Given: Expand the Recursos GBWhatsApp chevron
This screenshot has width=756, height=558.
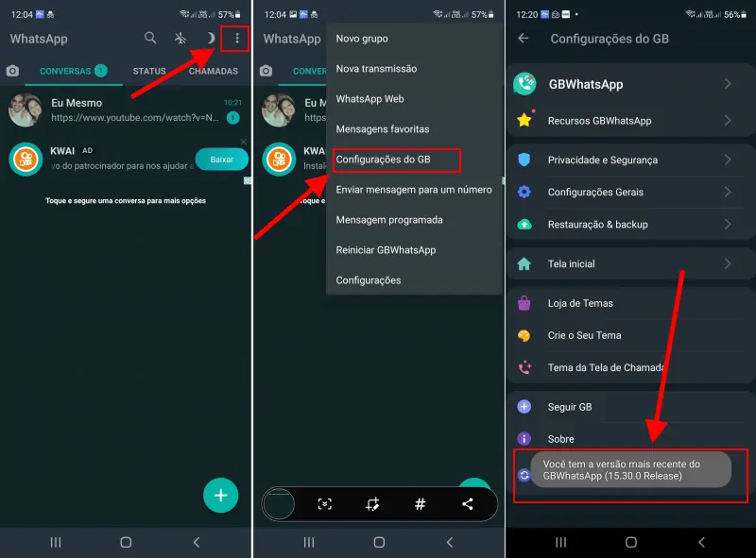Looking at the screenshot, I should tap(728, 121).
